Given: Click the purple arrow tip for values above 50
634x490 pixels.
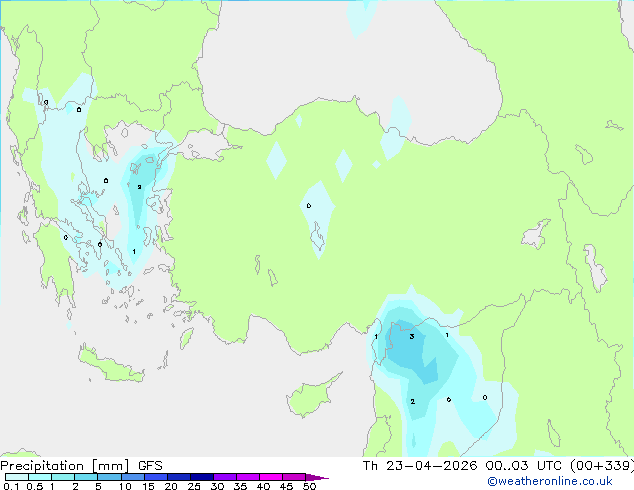Looking at the screenshot, I should coord(316,477).
